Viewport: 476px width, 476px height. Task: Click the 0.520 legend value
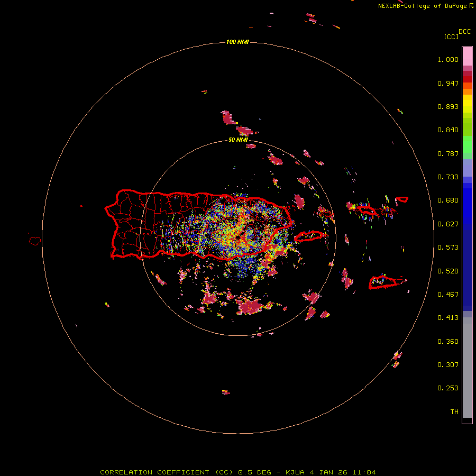[448, 271]
